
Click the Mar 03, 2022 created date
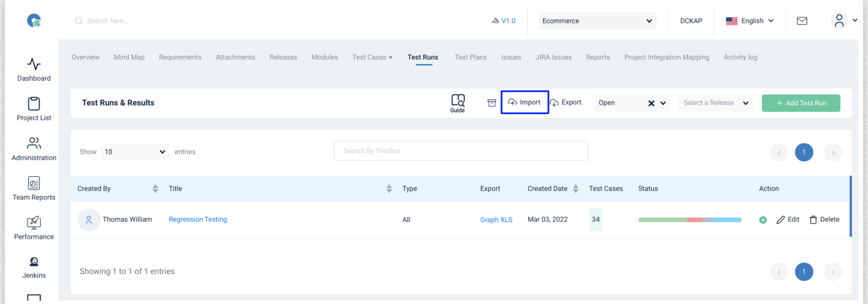(x=547, y=220)
